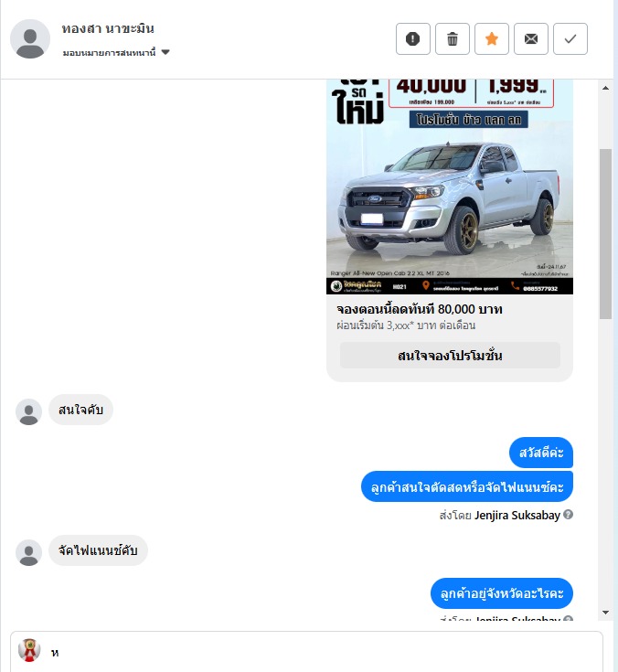Viewport: 618px width, 672px height.
Task: Mark conversation as spam with exclamation icon
Action: tap(412, 39)
